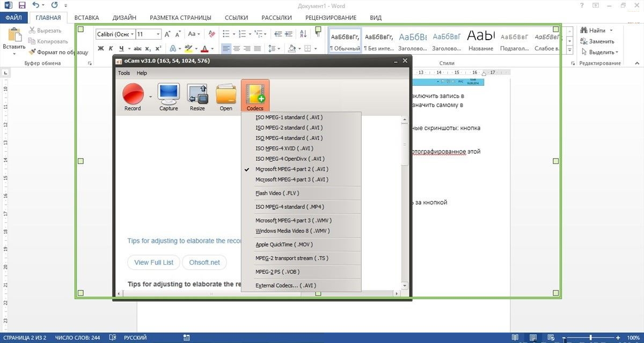Click Заменить in the editing group
Screen dimensions: 644x343
(597, 41)
